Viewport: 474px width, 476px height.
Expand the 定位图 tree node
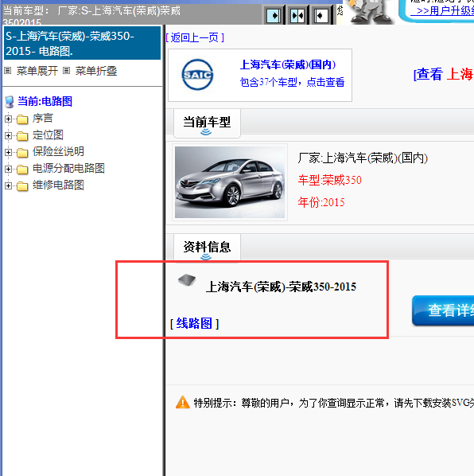point(9,135)
